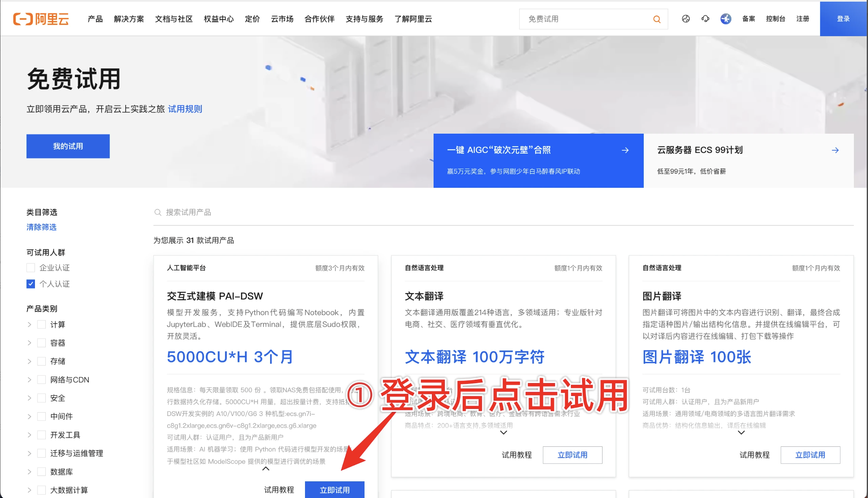This screenshot has width=868, height=498.
Task: Click magnifier icon beside 搜索试用产品
Action: [x=158, y=212]
